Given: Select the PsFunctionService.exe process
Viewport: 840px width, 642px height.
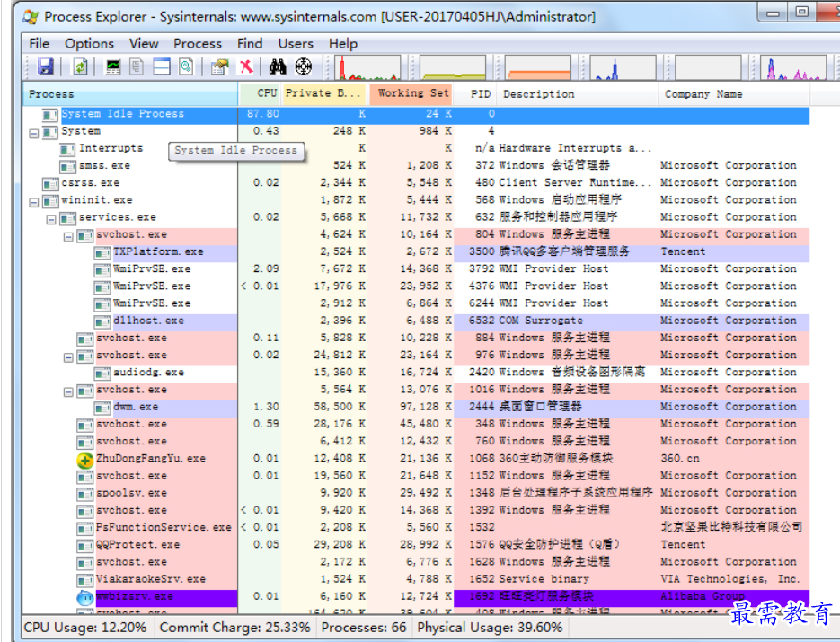Looking at the screenshot, I should (416, 527).
